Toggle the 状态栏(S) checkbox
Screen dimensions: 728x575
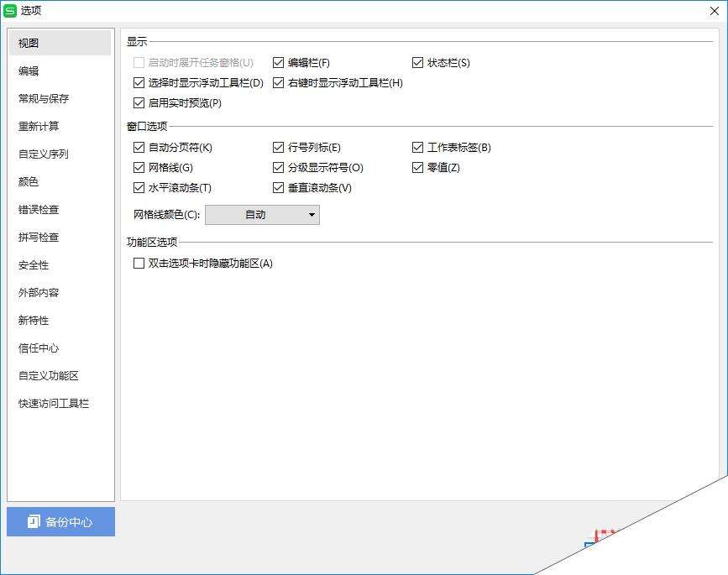[417, 63]
